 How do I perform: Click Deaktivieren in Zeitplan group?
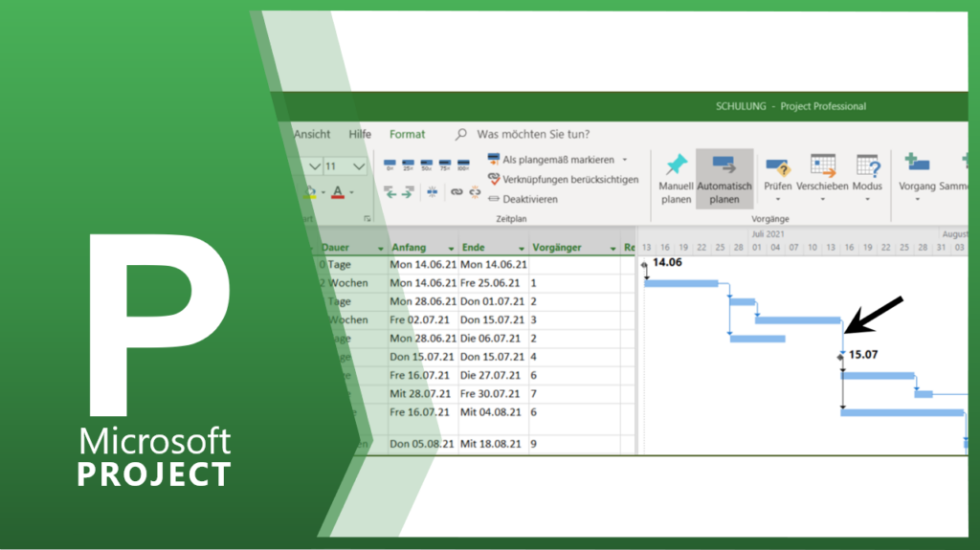523,199
